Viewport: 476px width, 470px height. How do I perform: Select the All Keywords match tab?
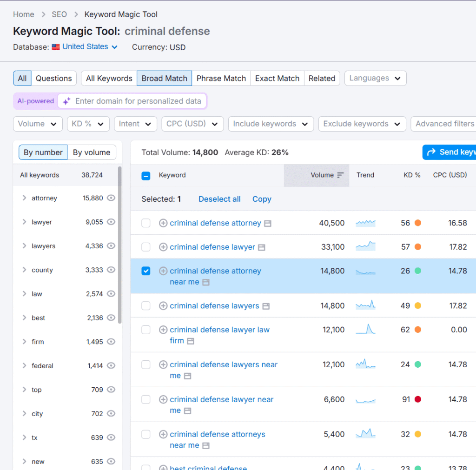[109, 78]
